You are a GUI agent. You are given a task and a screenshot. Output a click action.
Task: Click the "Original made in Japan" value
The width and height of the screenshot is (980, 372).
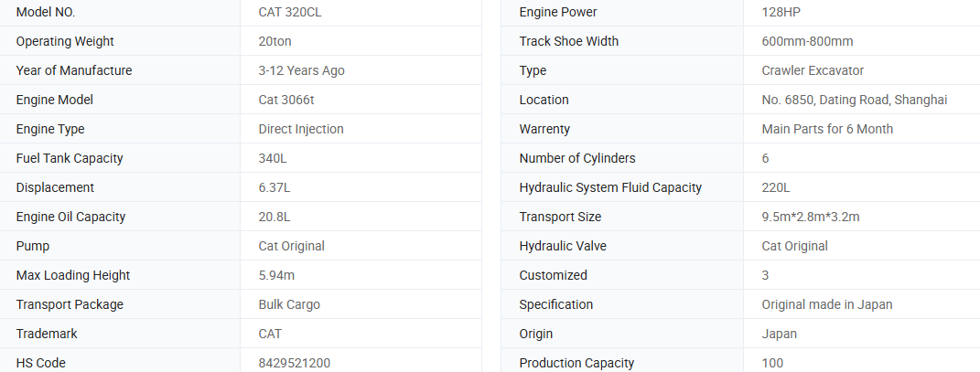(827, 305)
